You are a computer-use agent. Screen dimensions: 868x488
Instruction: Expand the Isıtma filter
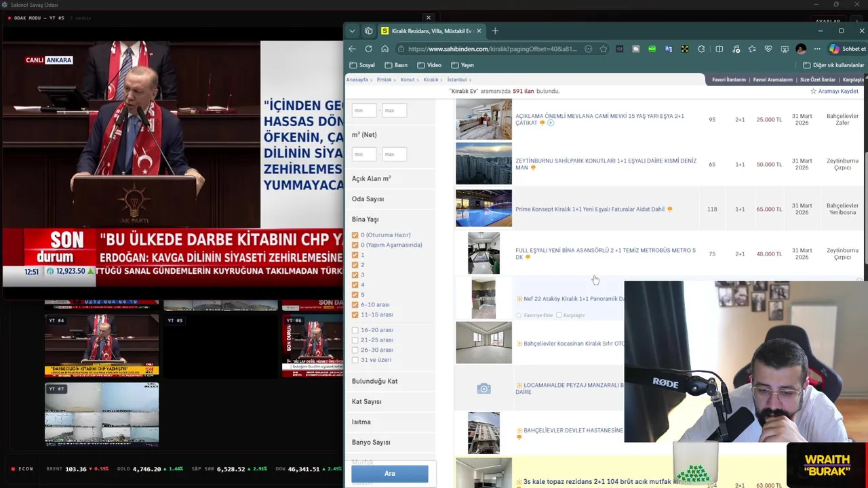click(361, 422)
